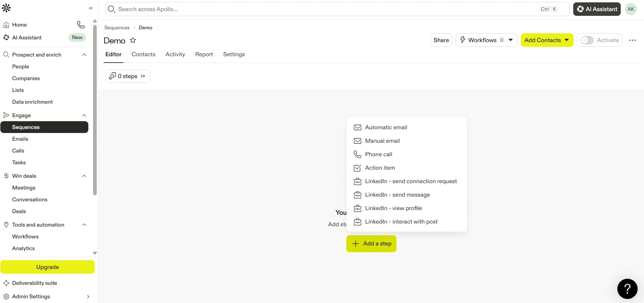Click the Share button
This screenshot has height=303, width=644.
pos(441,40)
